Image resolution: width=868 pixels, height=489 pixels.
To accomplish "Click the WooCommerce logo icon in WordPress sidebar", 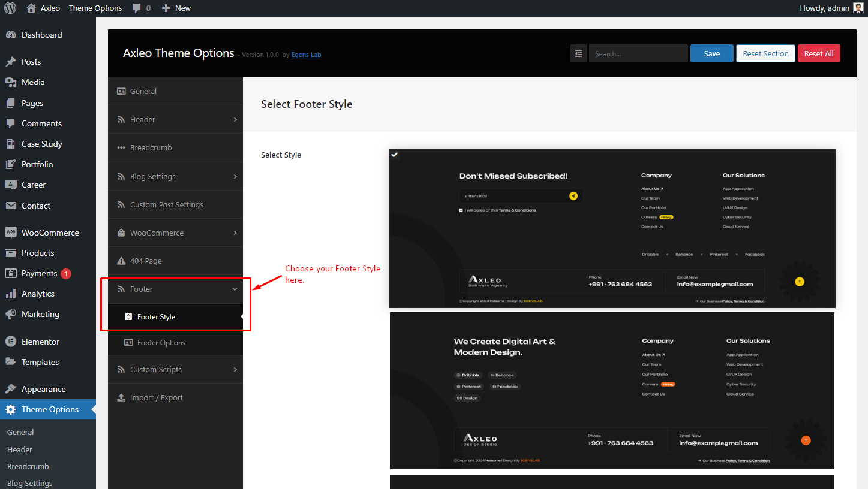I will pyautogui.click(x=11, y=233).
